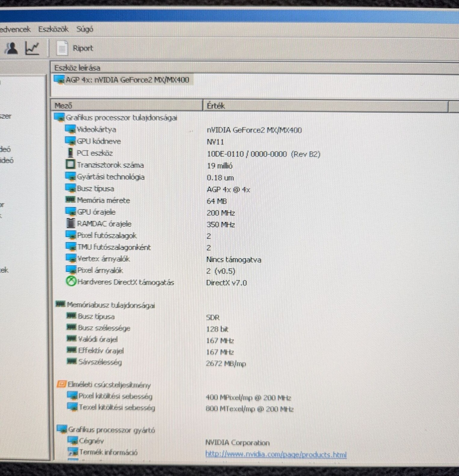Select the 400 MPixel/mp value
Screen dimensions: 459x476
point(248,398)
